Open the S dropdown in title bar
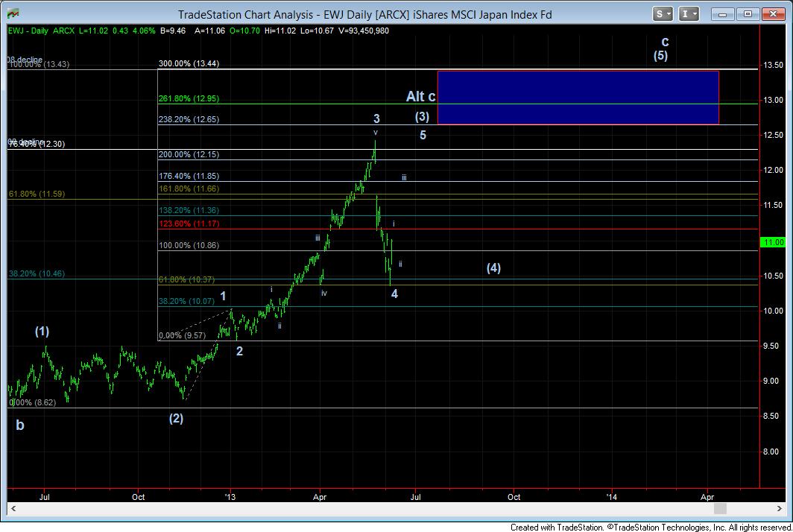Viewport: 793px width, 532px height. [662, 13]
